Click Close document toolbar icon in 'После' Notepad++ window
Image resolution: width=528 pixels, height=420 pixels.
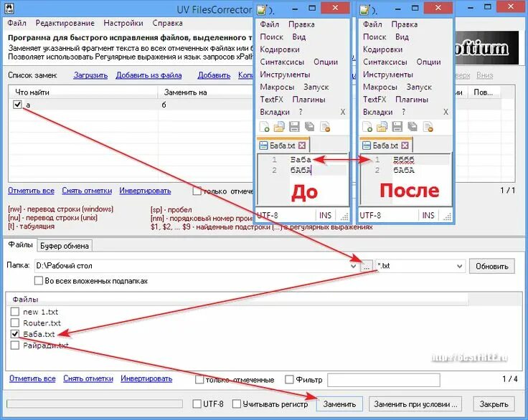coord(428,127)
